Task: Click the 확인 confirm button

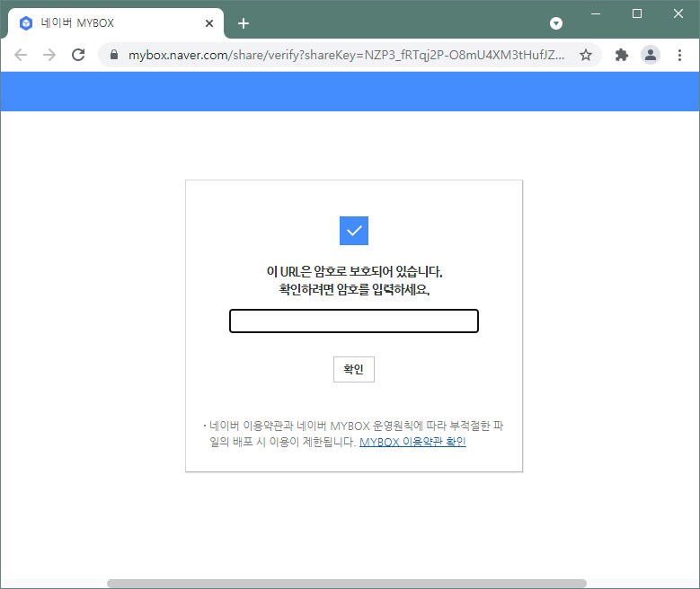Action: click(354, 369)
